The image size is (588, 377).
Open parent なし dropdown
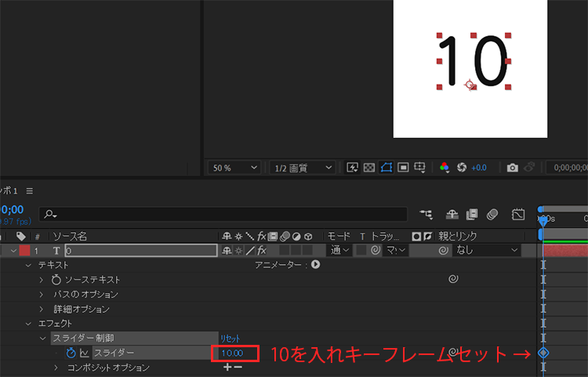[486, 250]
